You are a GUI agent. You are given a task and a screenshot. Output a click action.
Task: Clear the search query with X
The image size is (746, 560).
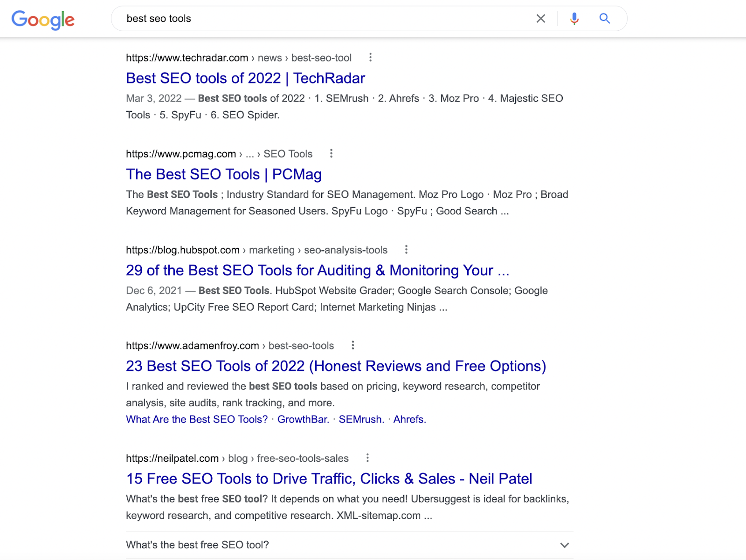[540, 19]
